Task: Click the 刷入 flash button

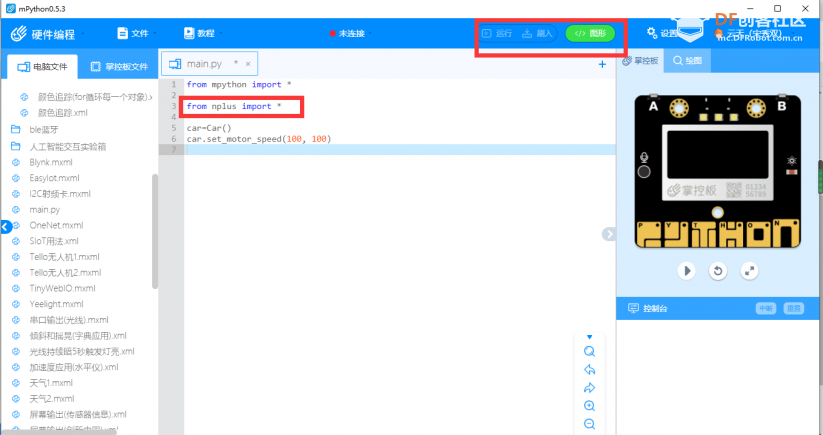Action: tap(537, 34)
